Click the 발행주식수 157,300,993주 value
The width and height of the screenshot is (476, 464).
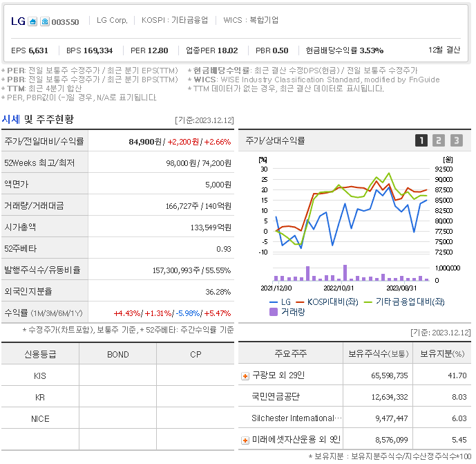pos(176,270)
